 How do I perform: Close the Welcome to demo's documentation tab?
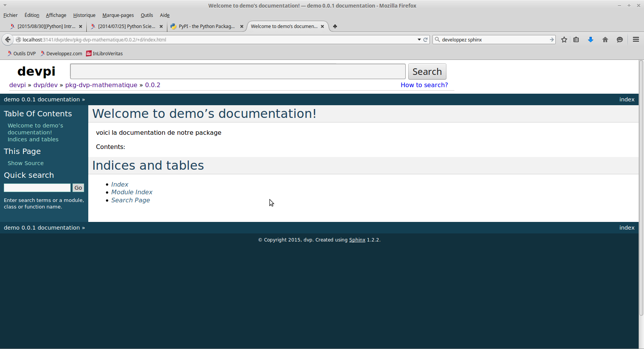coord(322,26)
